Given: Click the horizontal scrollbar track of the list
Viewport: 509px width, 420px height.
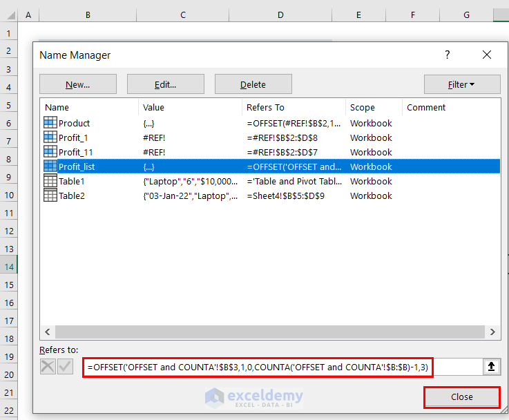Looking at the screenshot, I should click(x=270, y=332).
